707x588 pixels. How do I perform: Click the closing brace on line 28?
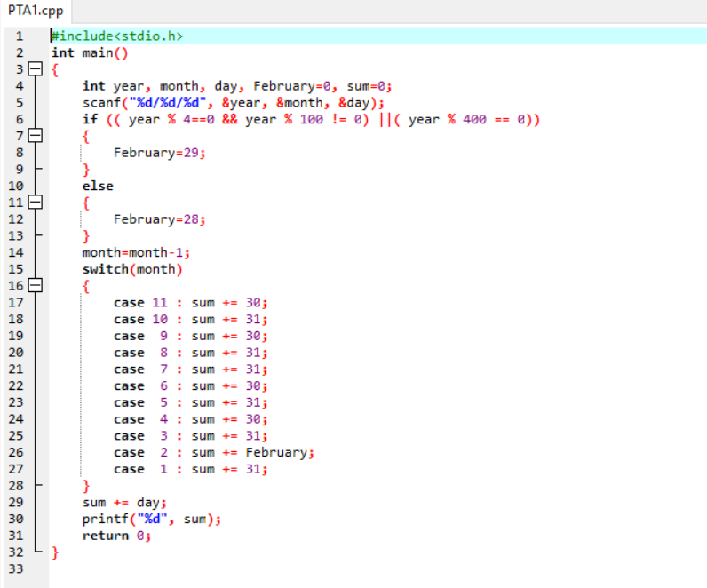86,486
